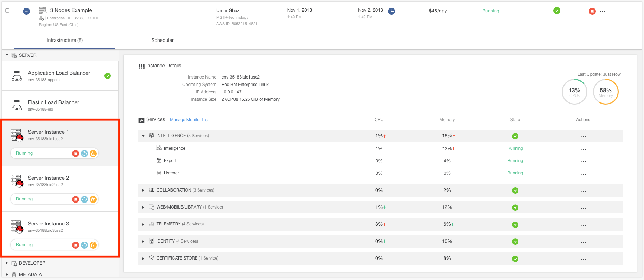Open actions menu for Intelligence service row
644x280 pixels.
[x=583, y=149]
